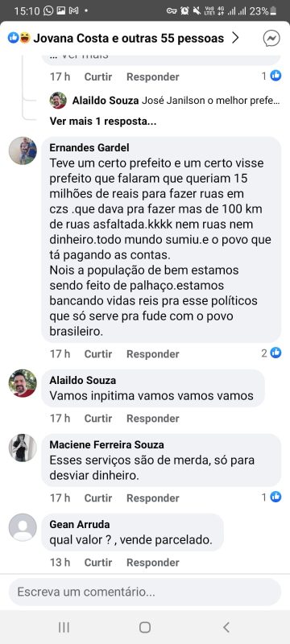Like Gean Arruda's comment with Curtir

[x=98, y=562]
